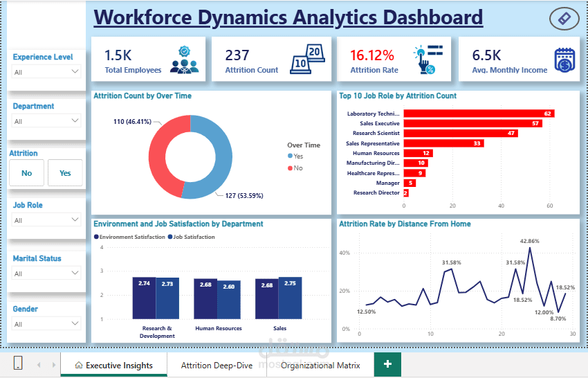
Task: Click the Sales Representative bar with 33
Action: (x=443, y=143)
